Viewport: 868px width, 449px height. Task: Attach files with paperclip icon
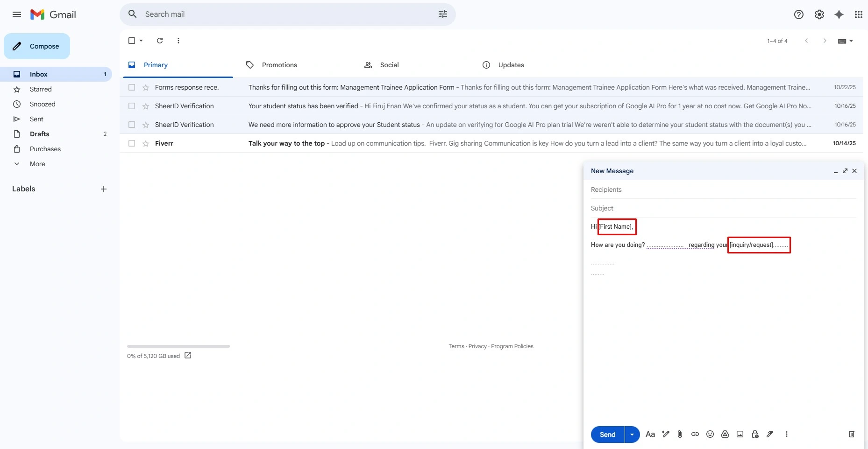tap(680, 434)
